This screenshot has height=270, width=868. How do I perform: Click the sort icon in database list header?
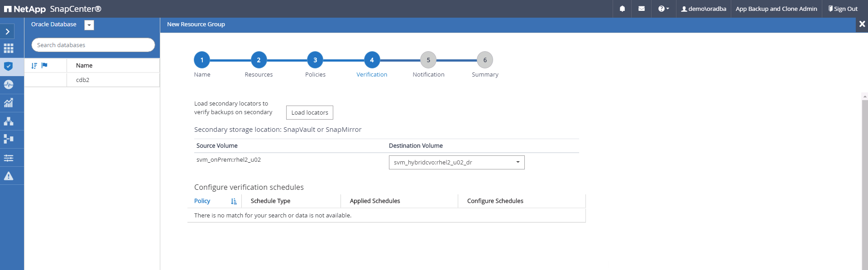[34, 66]
